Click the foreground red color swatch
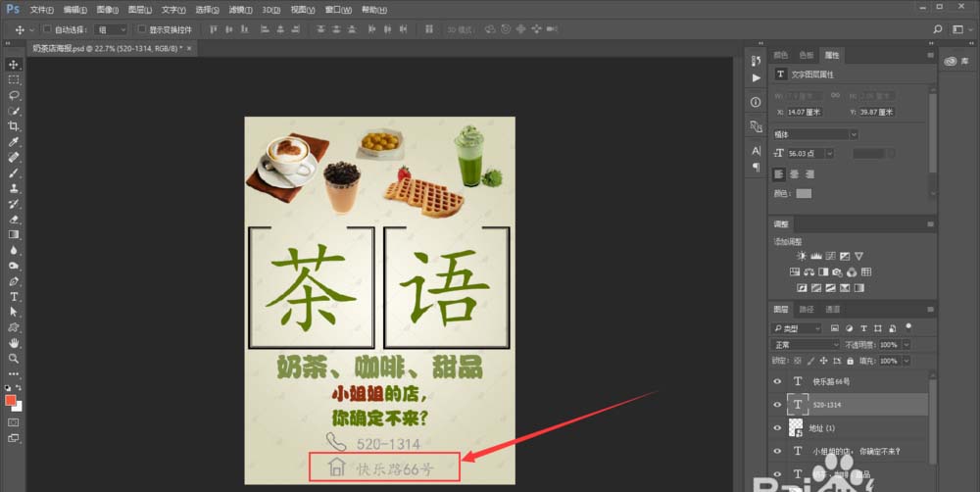This screenshot has height=492, width=980. [x=10, y=400]
